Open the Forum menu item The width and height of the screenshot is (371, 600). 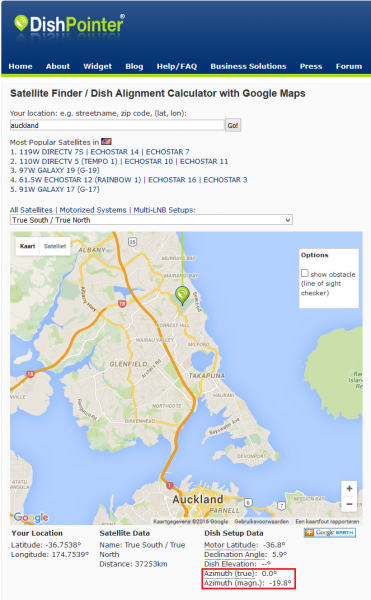click(349, 66)
